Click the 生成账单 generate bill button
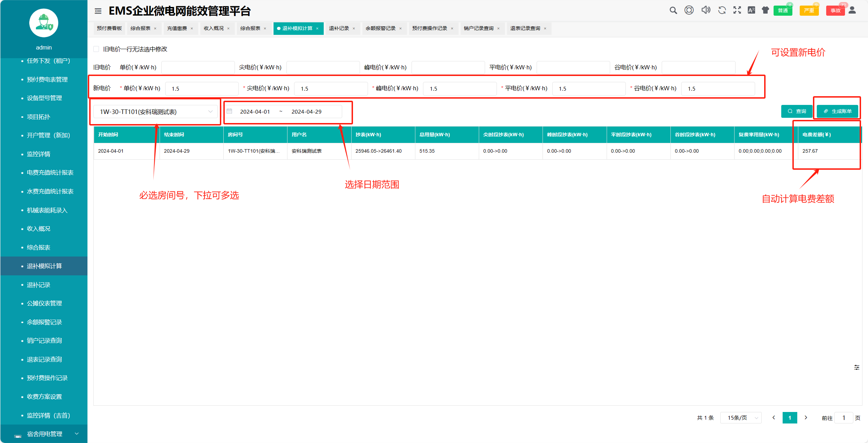The width and height of the screenshot is (868, 443). pos(837,111)
